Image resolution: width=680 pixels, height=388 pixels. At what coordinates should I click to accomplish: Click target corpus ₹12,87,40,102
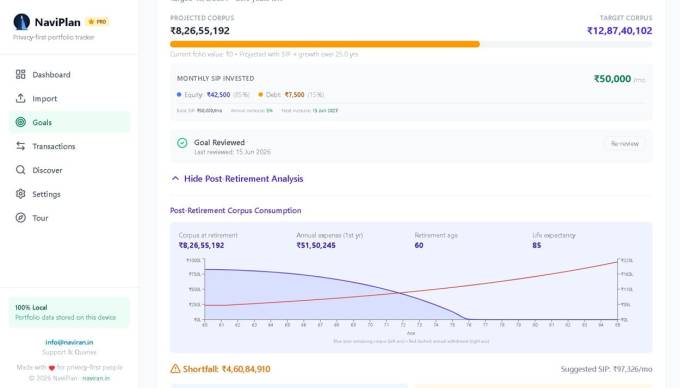(x=620, y=31)
